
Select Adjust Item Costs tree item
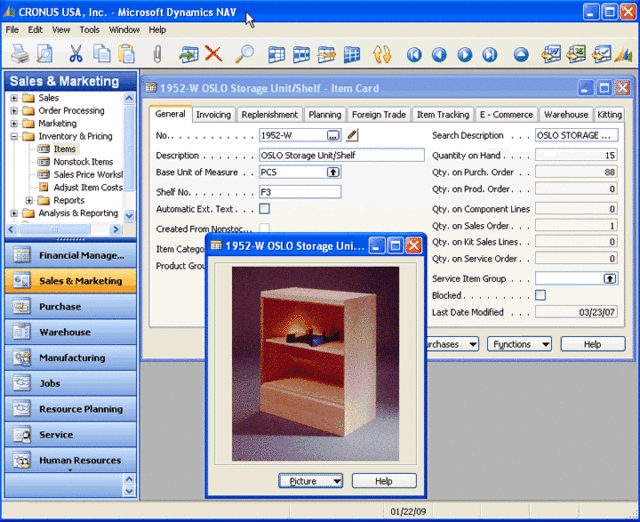pos(88,187)
